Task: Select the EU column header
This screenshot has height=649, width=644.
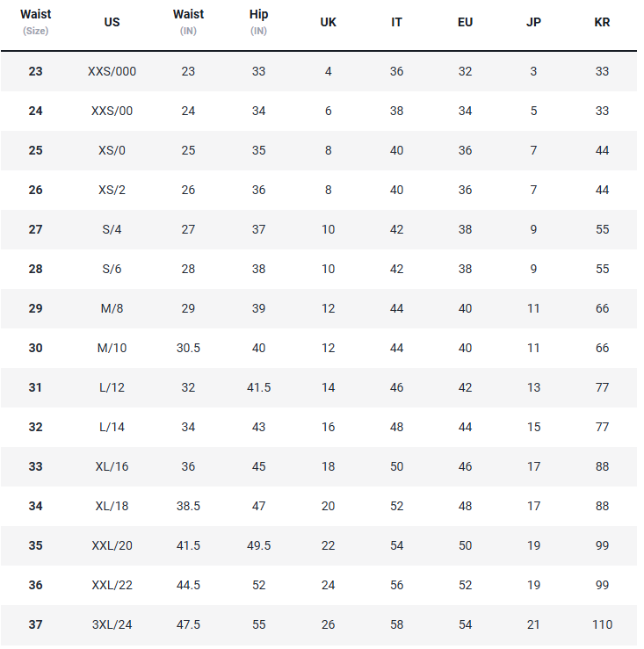Action: click(x=465, y=22)
